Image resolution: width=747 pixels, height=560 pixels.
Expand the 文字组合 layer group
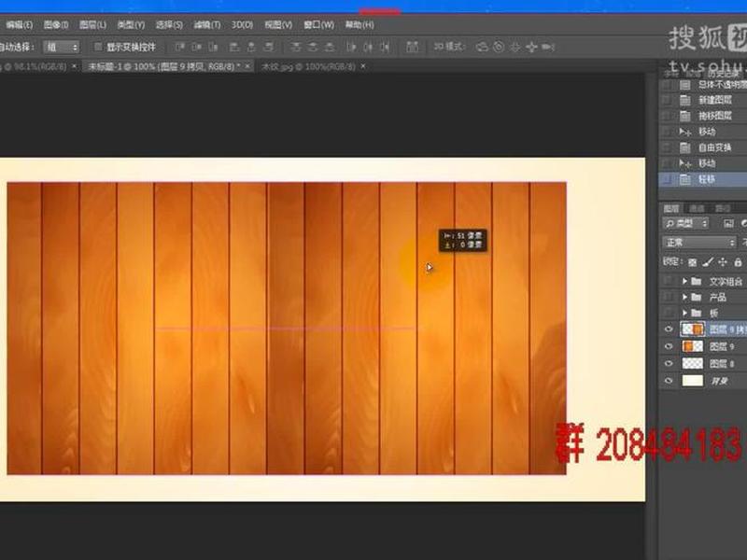click(684, 282)
